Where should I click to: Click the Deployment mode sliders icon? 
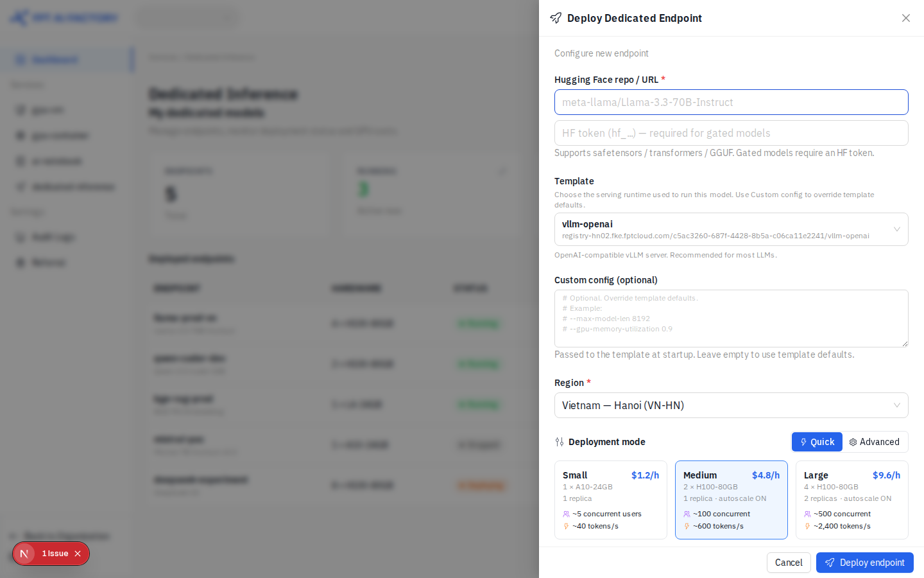pos(560,442)
